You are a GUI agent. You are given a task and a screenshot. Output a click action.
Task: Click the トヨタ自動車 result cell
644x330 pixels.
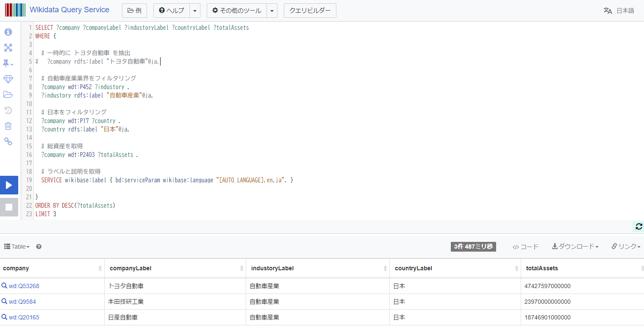click(175, 286)
